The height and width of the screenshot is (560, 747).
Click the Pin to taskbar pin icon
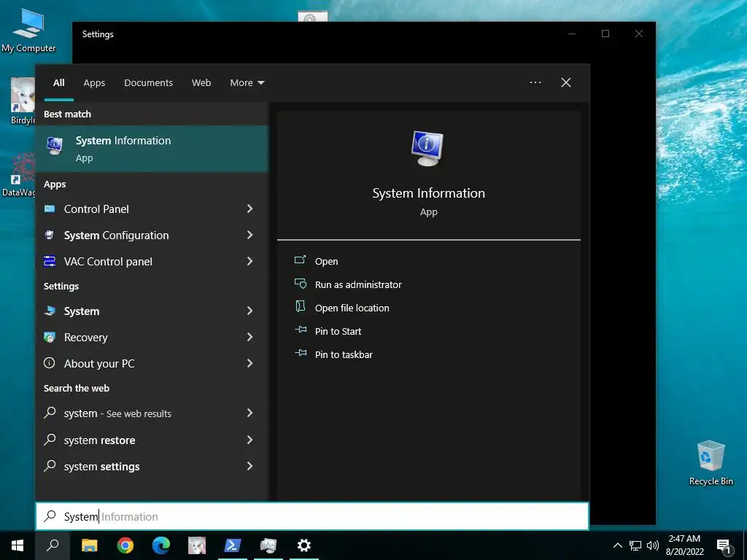[300, 353]
